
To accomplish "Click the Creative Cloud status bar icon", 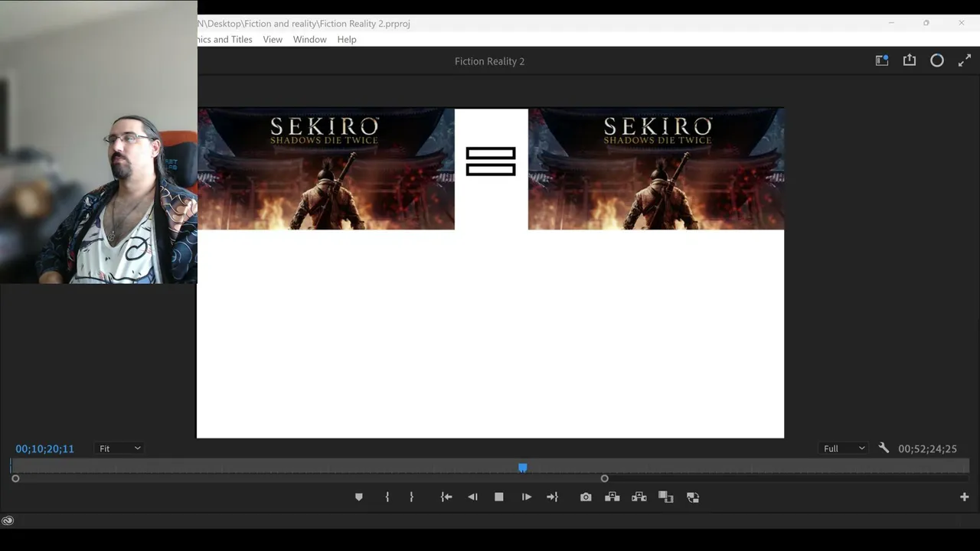I will click(x=8, y=521).
